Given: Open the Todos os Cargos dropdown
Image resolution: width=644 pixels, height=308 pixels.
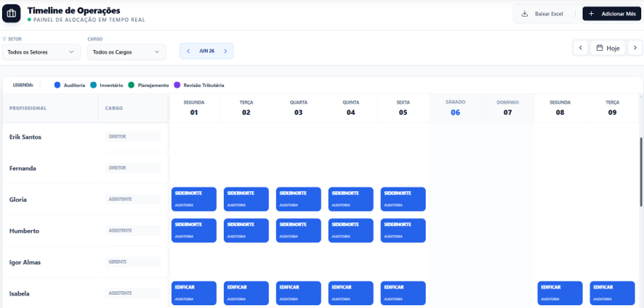Looking at the screenshot, I should [126, 52].
